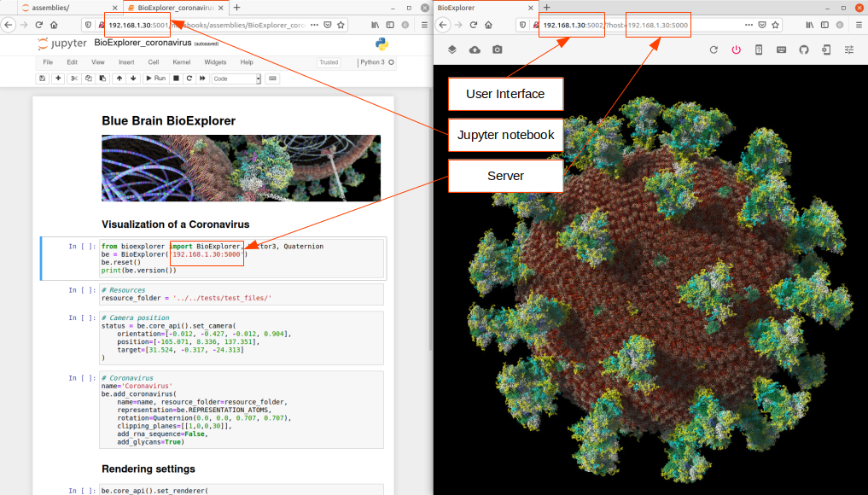Click the pink power icon
The width and height of the screenshot is (868, 495).
pyautogui.click(x=736, y=49)
